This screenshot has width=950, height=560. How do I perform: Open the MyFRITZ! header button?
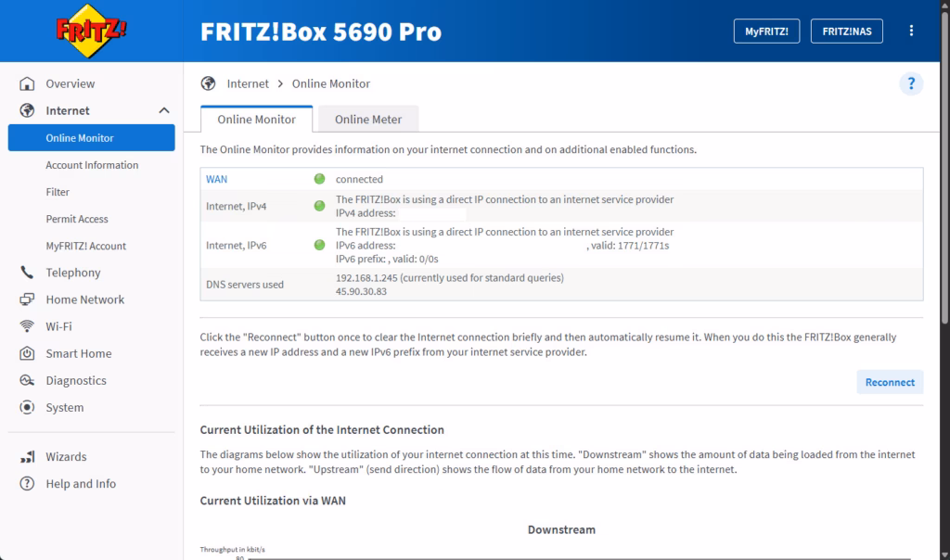coord(766,31)
